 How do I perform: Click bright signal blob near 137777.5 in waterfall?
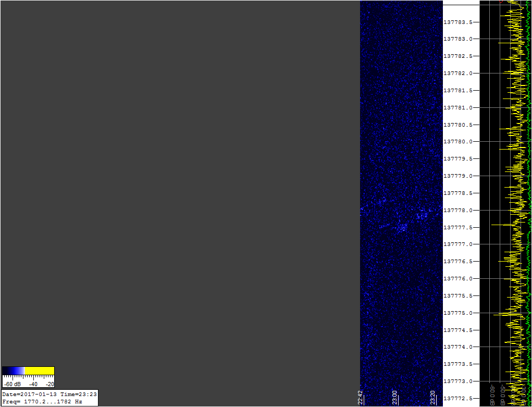pos(402,227)
